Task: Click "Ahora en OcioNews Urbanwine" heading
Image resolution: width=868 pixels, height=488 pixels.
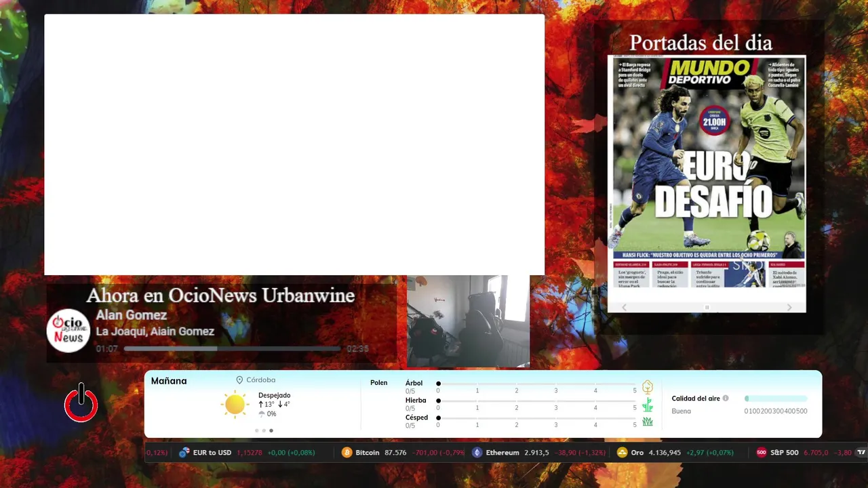Action: pyautogui.click(x=220, y=296)
